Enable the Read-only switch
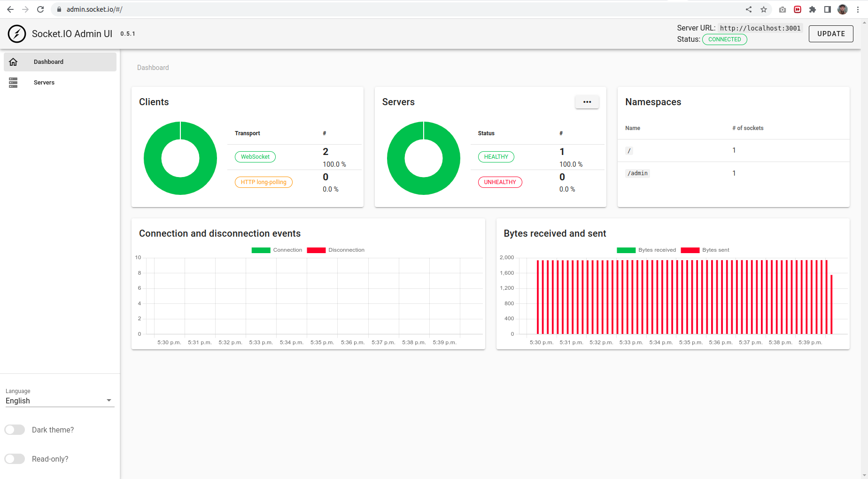The height and width of the screenshot is (479, 868). click(x=15, y=459)
